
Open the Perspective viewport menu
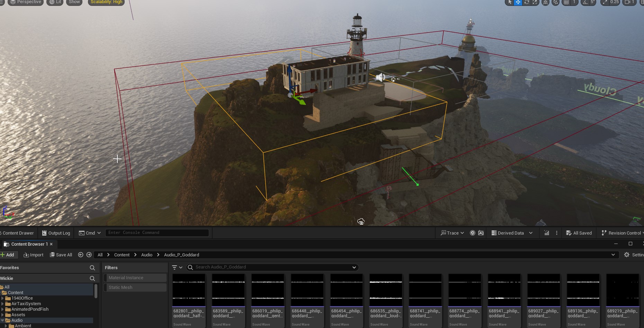[x=26, y=2]
